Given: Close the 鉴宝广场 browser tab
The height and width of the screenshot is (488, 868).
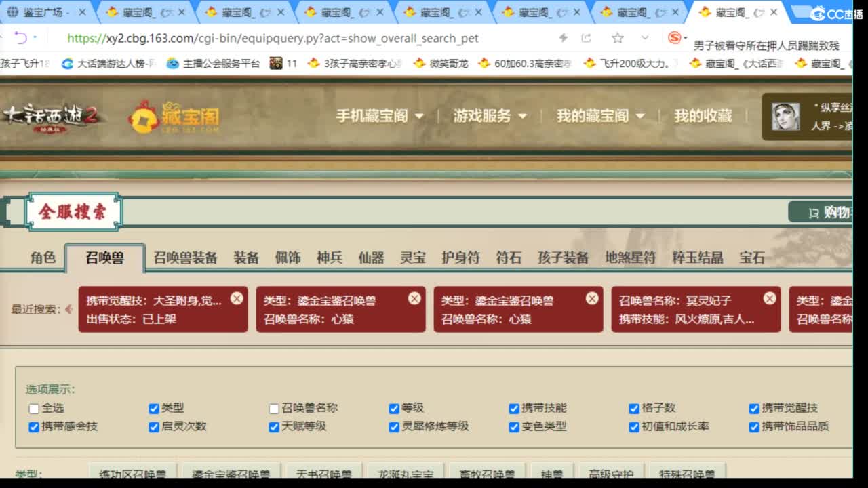Looking at the screenshot, I should click(x=82, y=12).
